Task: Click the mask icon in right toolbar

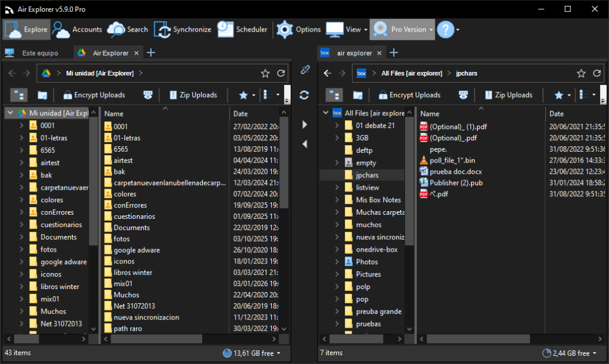Action: click(463, 95)
